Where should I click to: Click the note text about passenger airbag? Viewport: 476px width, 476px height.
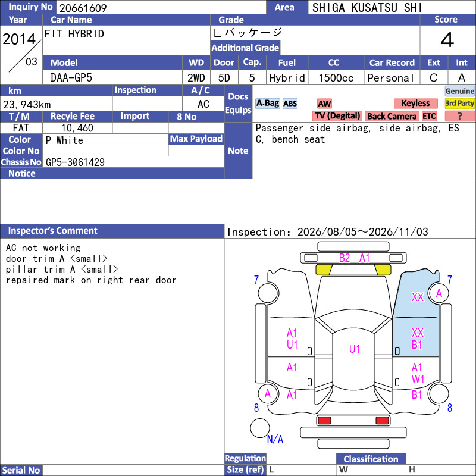(358, 133)
